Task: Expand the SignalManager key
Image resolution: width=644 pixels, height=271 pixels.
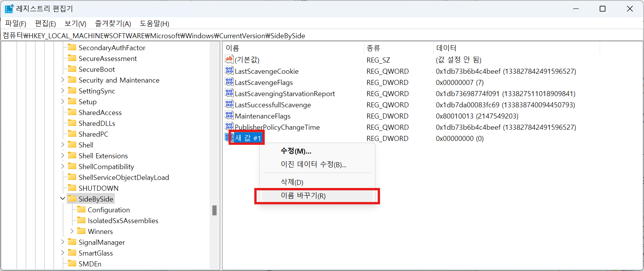Action: [x=63, y=242]
